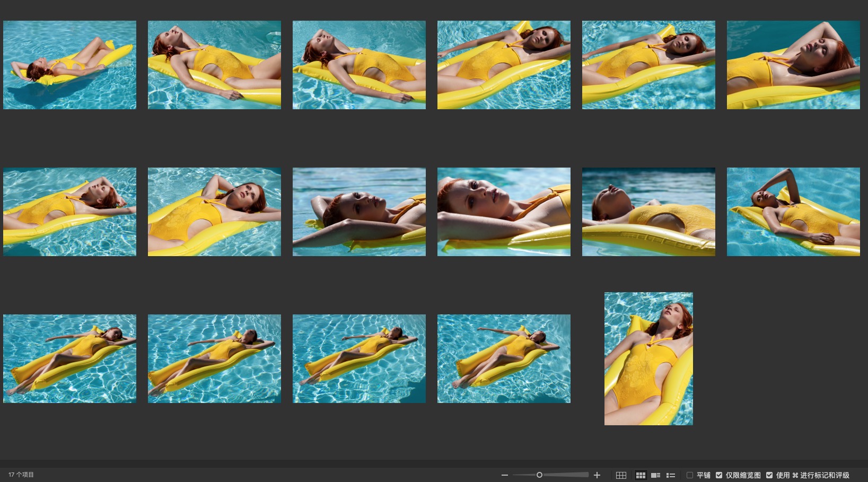868x482 pixels.
Task: Switch to details view icon
Action: (x=656, y=475)
